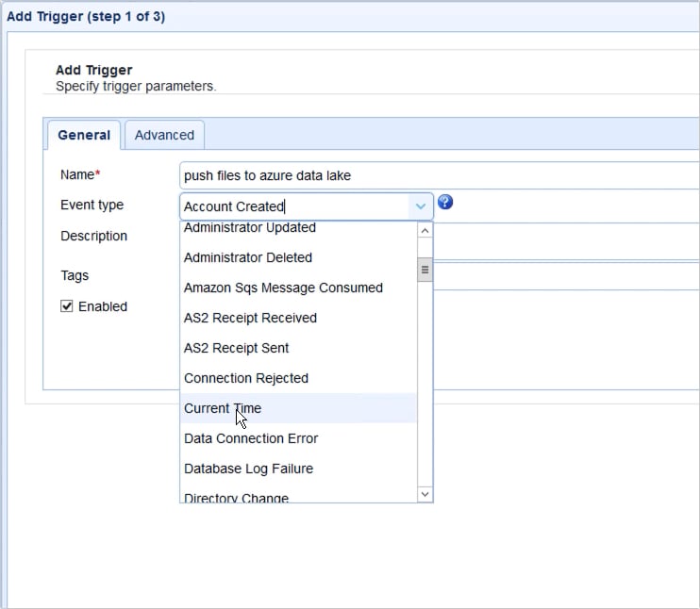
Task: Click the blue help icon beside Event type
Action: point(445,203)
